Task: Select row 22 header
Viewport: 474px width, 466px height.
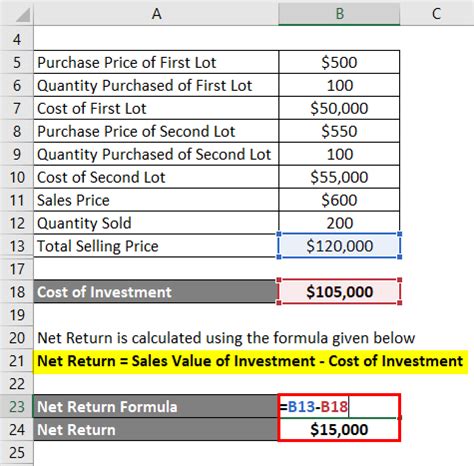Action: click(17, 384)
